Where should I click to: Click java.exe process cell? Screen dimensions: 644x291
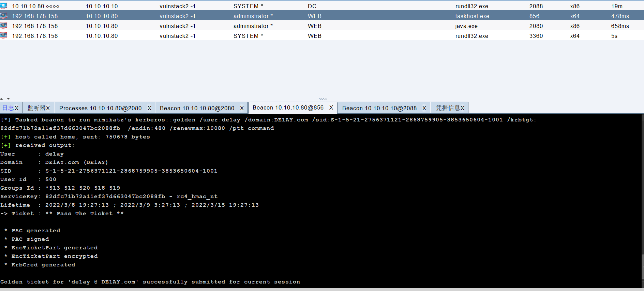(x=466, y=26)
